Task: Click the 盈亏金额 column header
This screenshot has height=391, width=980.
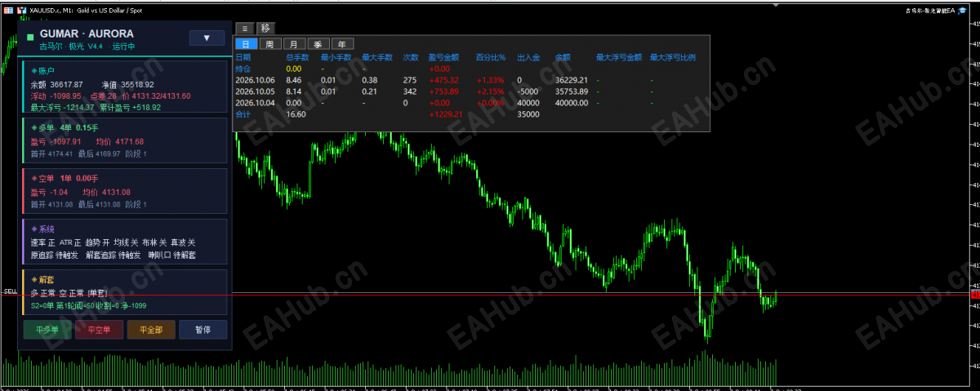Action: pos(443,58)
